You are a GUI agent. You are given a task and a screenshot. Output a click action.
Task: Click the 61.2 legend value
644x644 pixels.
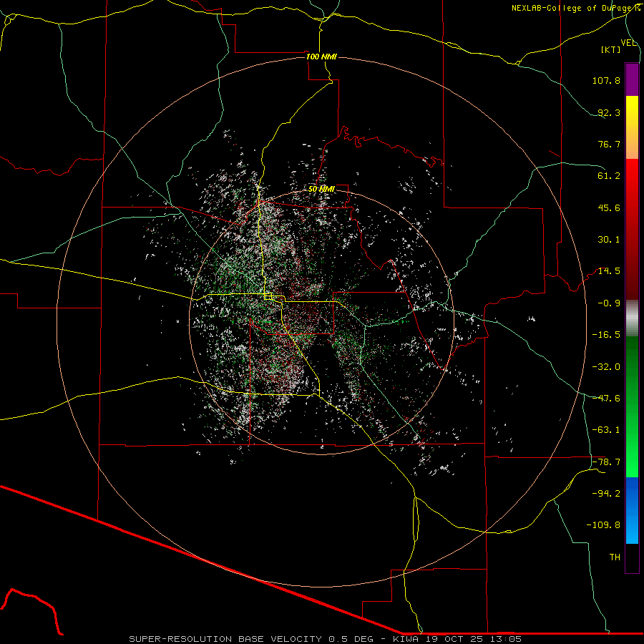(x=609, y=176)
